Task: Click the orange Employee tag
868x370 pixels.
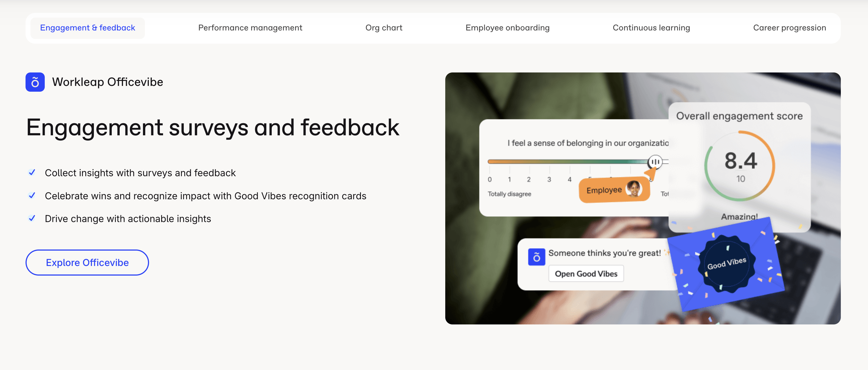Action: [614, 190]
